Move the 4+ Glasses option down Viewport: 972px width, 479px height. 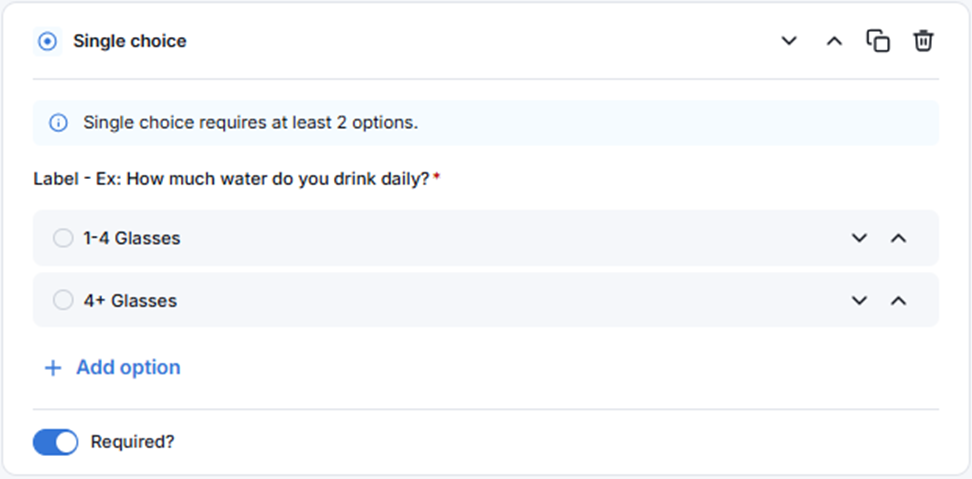(859, 300)
